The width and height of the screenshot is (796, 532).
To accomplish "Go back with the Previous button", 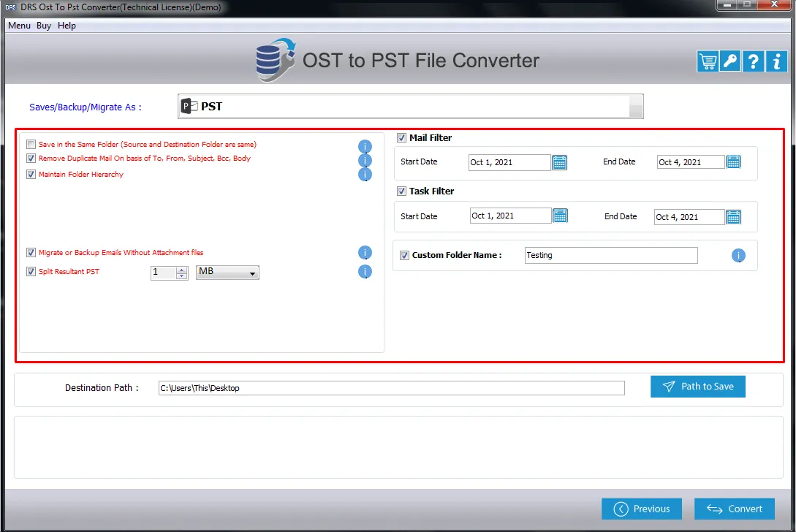I will click(x=642, y=509).
